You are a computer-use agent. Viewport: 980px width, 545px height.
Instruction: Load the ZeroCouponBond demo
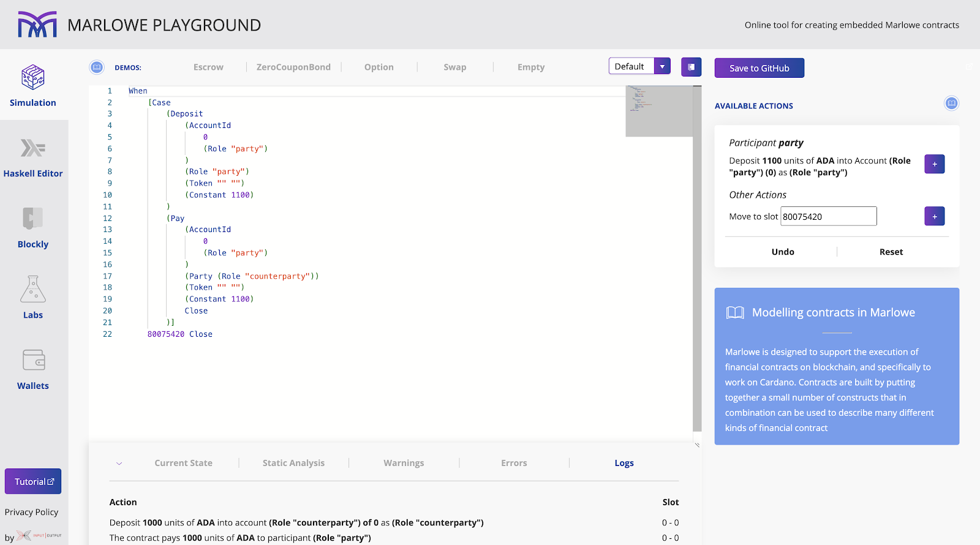click(293, 67)
